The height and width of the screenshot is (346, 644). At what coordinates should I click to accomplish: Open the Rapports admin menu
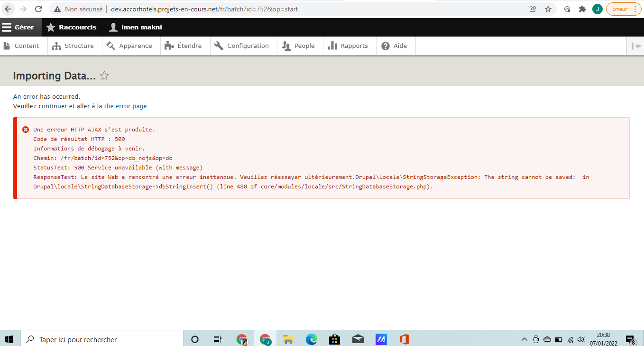[x=350, y=46]
